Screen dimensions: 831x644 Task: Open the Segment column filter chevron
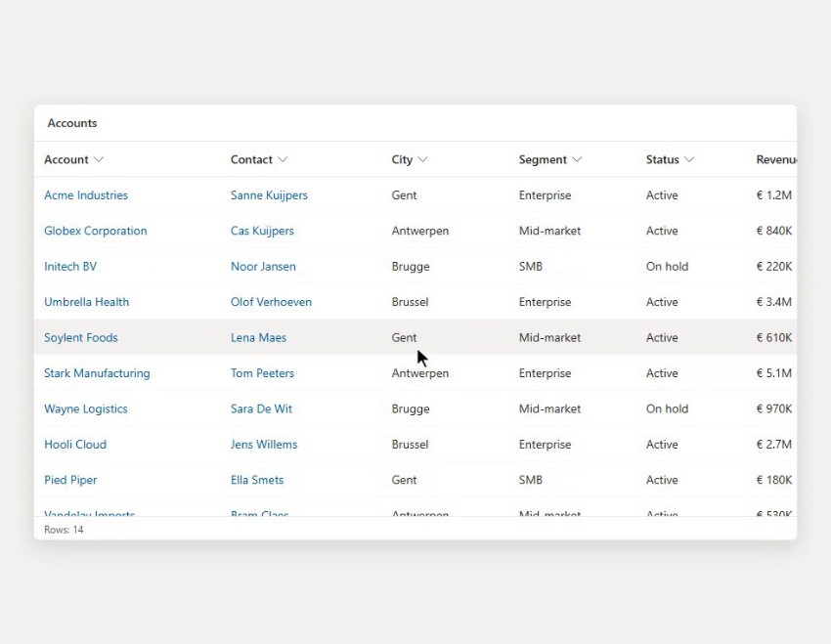coord(577,159)
